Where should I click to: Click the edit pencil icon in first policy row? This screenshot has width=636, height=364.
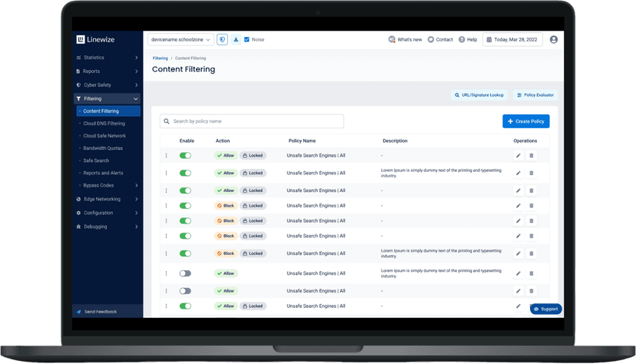click(x=518, y=155)
